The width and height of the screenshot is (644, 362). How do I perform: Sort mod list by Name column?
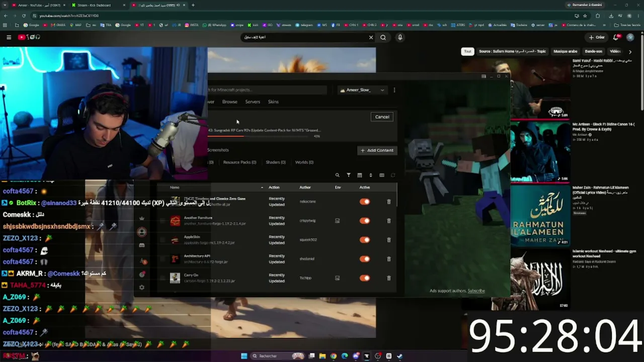click(x=175, y=188)
